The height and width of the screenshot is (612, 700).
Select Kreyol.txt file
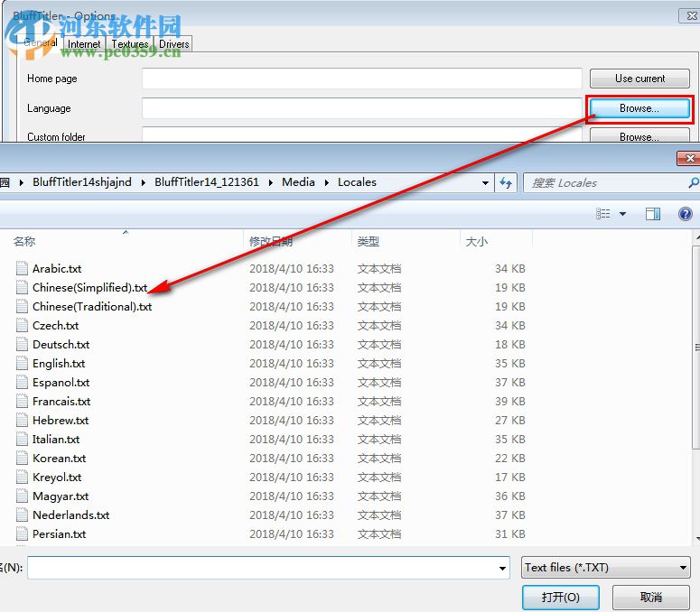pyautogui.click(x=57, y=478)
